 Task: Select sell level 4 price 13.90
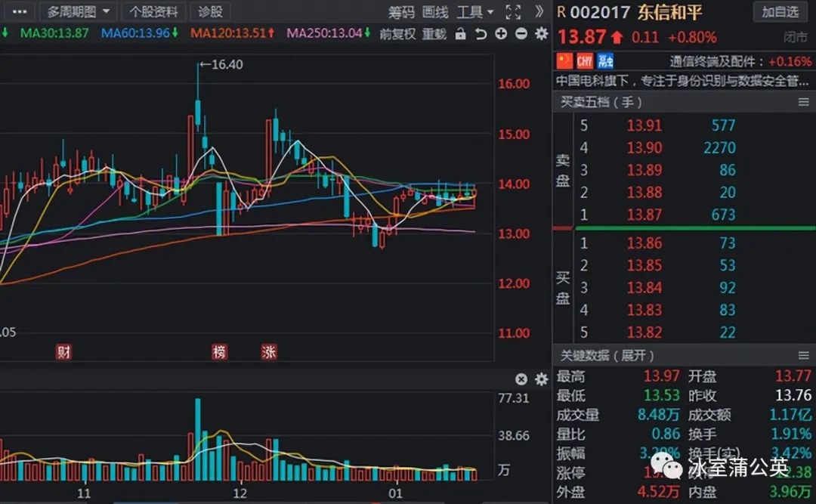pyautogui.click(x=644, y=148)
